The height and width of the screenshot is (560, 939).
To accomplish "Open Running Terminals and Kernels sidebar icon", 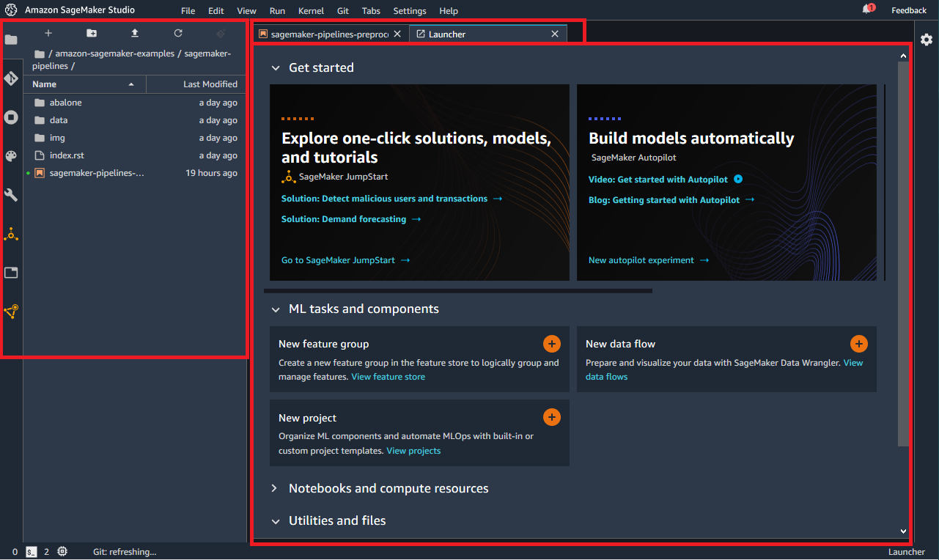I will [x=11, y=117].
